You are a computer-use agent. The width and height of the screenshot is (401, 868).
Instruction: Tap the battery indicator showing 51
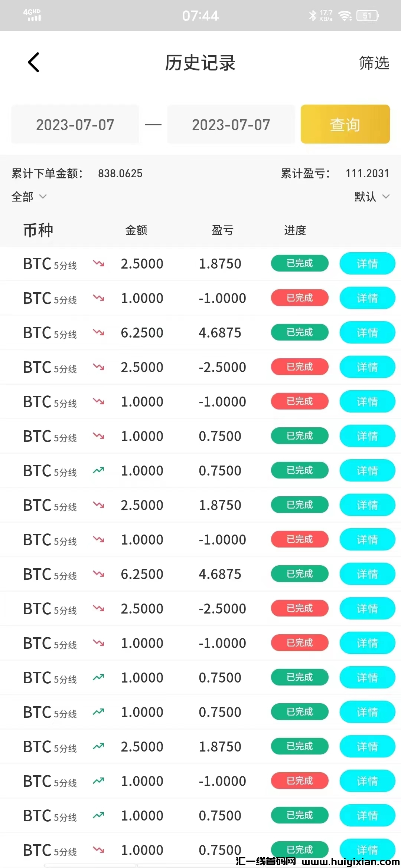click(x=367, y=16)
